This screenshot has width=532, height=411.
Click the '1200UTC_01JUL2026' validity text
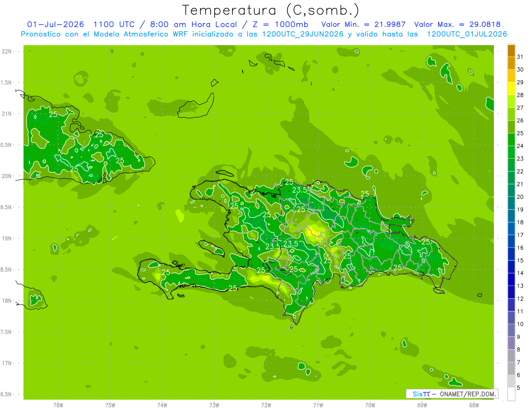click(x=467, y=34)
